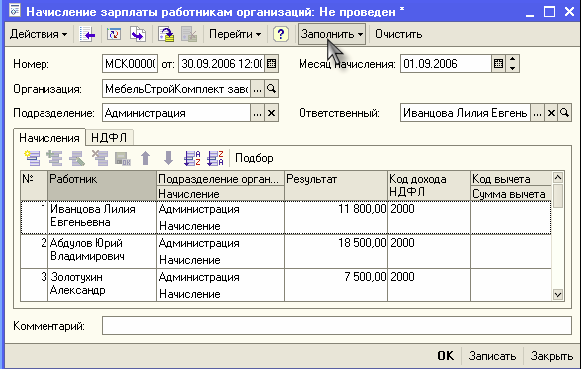581x369 pixels.
Task: Open the Действия dropdown menu
Action: click(39, 34)
